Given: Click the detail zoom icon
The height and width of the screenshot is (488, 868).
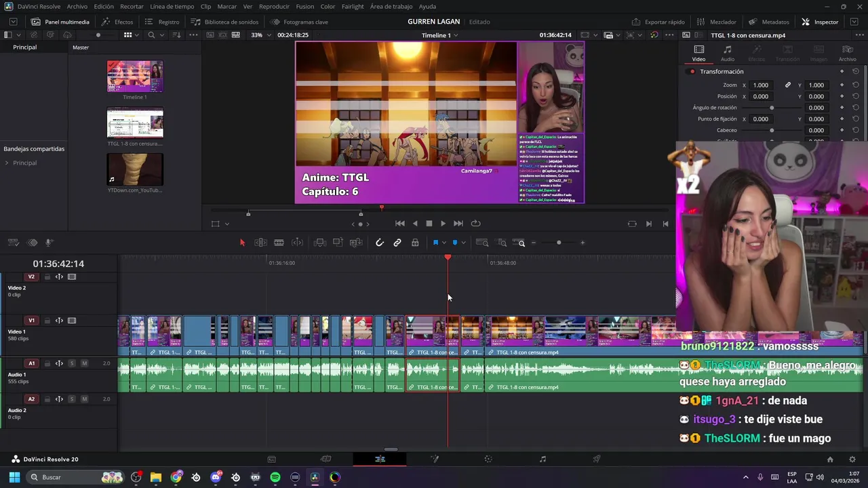Looking at the screenshot, I should coord(502,243).
